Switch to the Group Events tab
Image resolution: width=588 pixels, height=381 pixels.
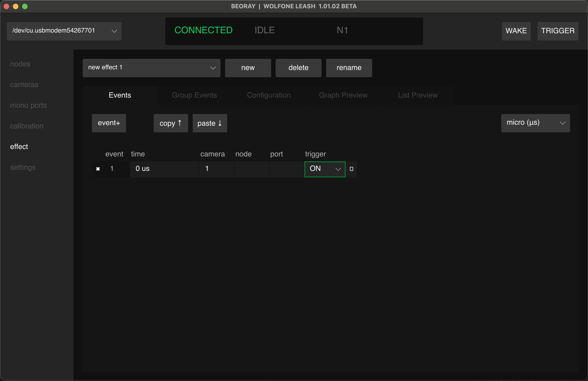(x=194, y=95)
